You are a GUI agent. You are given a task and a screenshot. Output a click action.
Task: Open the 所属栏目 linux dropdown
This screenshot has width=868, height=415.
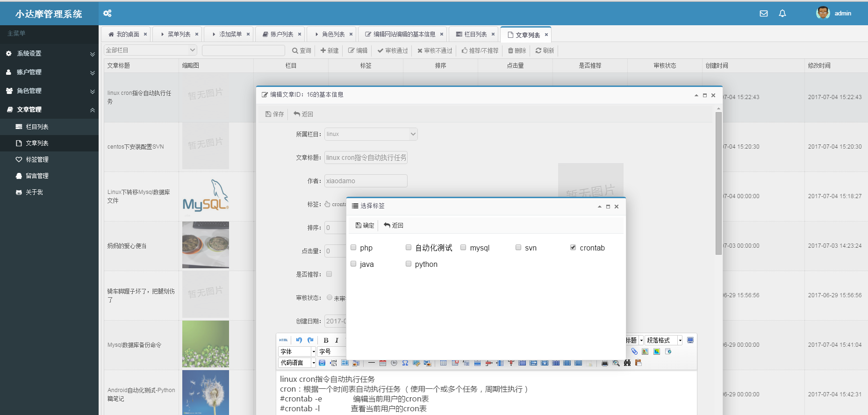coord(371,134)
